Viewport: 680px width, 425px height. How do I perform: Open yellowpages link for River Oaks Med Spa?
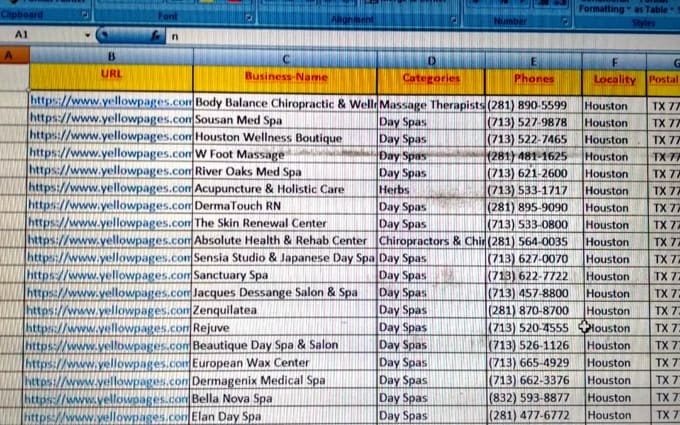tap(110, 170)
